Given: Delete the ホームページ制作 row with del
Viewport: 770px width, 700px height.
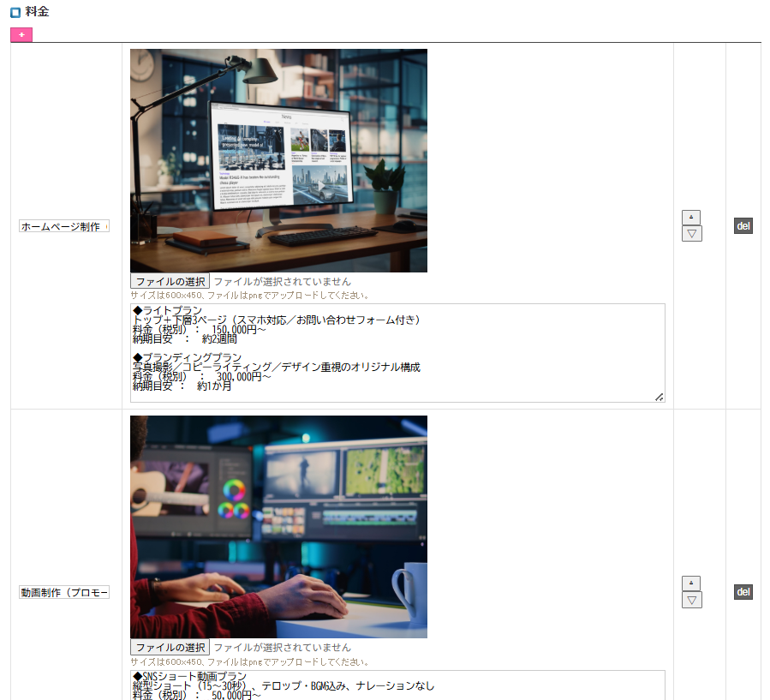Looking at the screenshot, I should coord(743,226).
